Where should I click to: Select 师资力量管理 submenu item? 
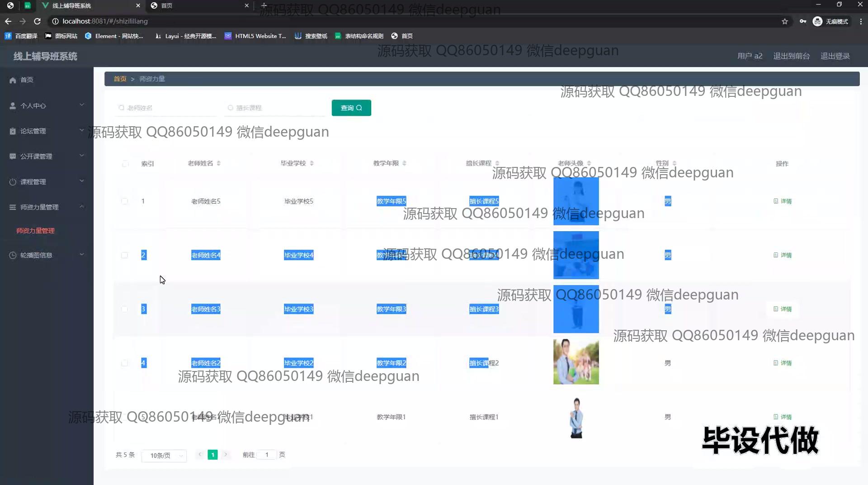[36, 231]
